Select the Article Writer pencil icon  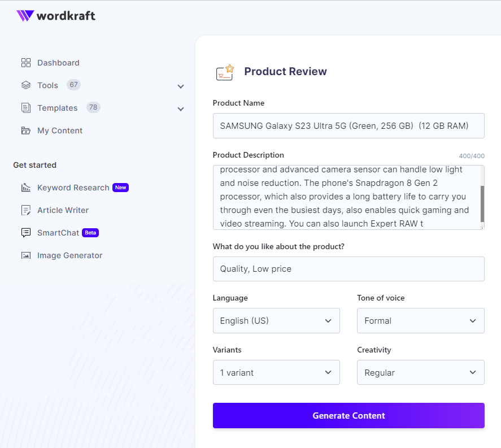pos(25,210)
